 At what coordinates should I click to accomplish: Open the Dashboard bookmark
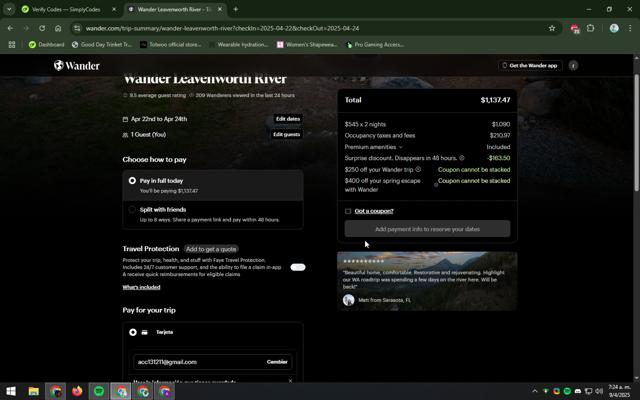tap(47, 44)
